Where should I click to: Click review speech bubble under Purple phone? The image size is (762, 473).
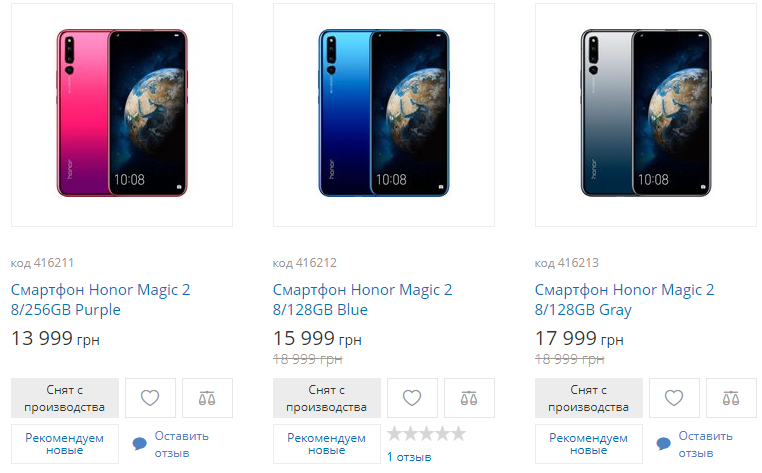click(139, 443)
